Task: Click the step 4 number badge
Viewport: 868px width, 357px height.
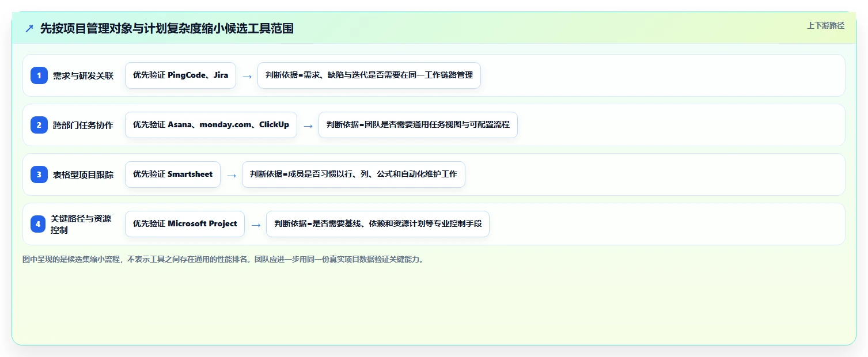Action: pos(38,224)
